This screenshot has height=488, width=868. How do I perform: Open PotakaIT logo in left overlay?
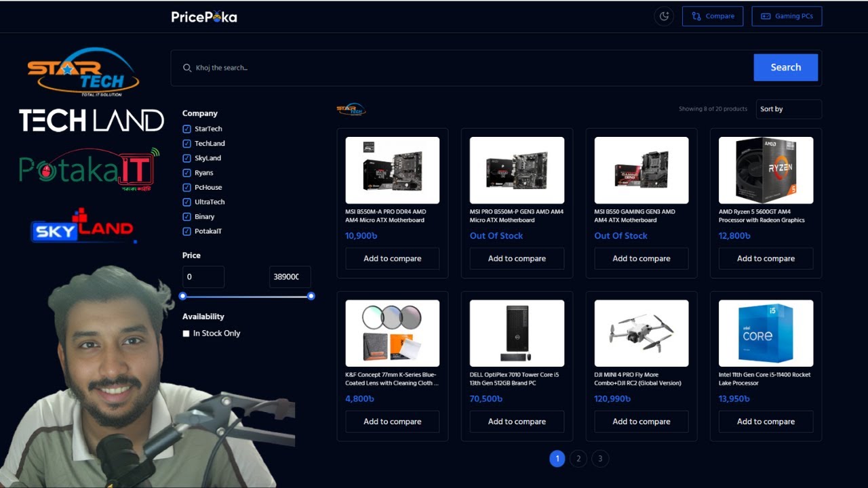click(89, 169)
